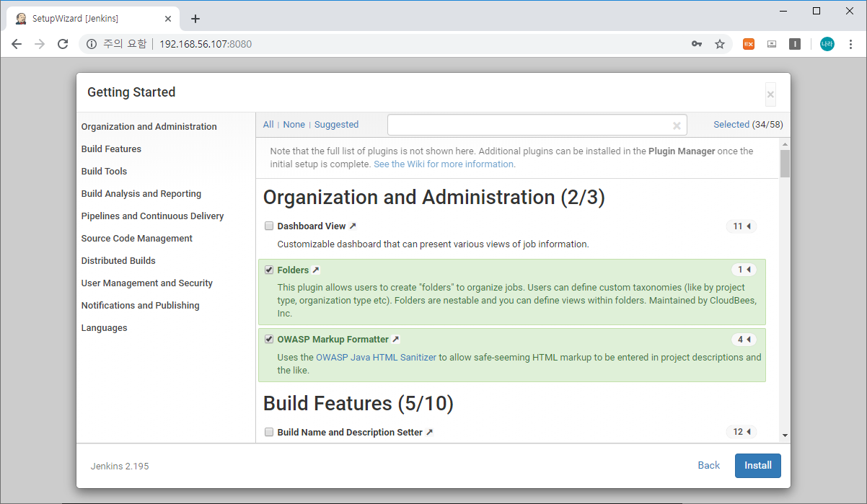Jump to Source Code Management category
This screenshot has height=504, width=867.
(136, 239)
